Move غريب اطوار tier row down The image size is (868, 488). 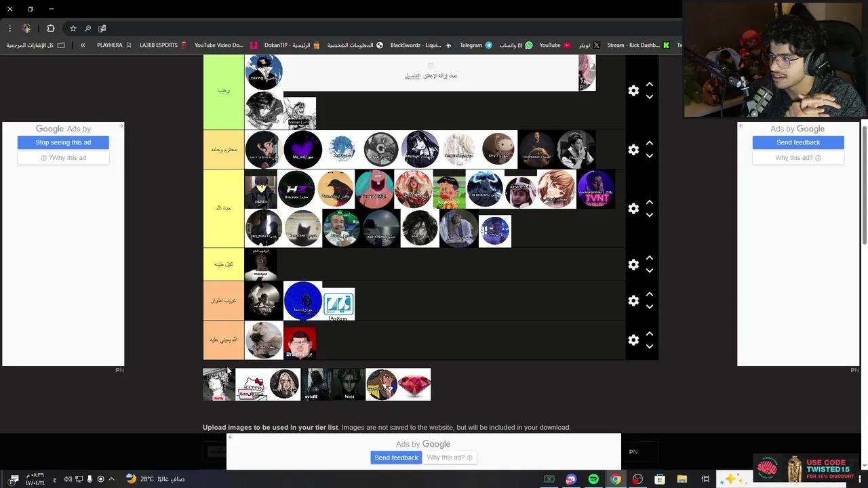tap(650, 307)
